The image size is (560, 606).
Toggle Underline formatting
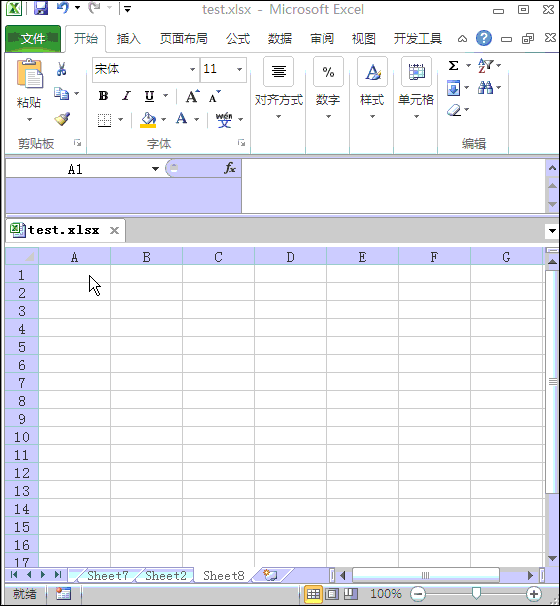coord(150,96)
